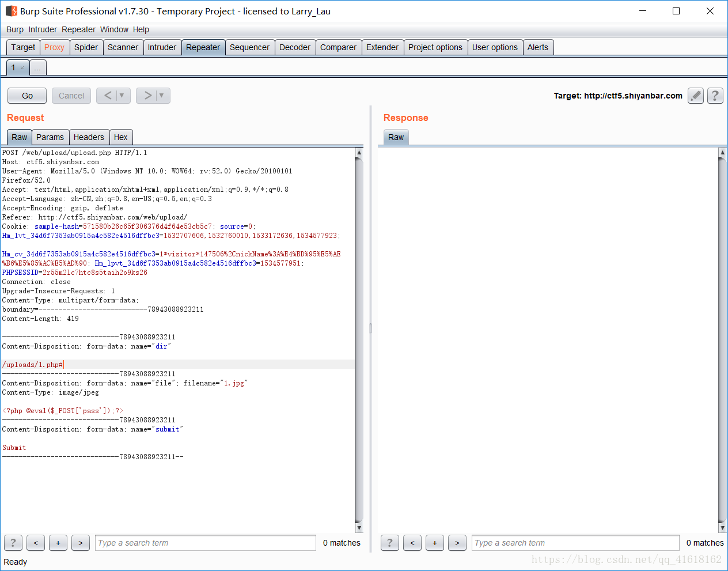The width and height of the screenshot is (728, 571).
Task: Go to next match in response search
Action: click(457, 543)
